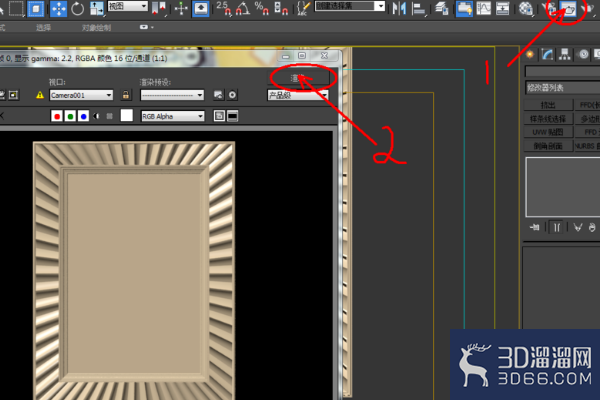Click the white color swatch

127,115
